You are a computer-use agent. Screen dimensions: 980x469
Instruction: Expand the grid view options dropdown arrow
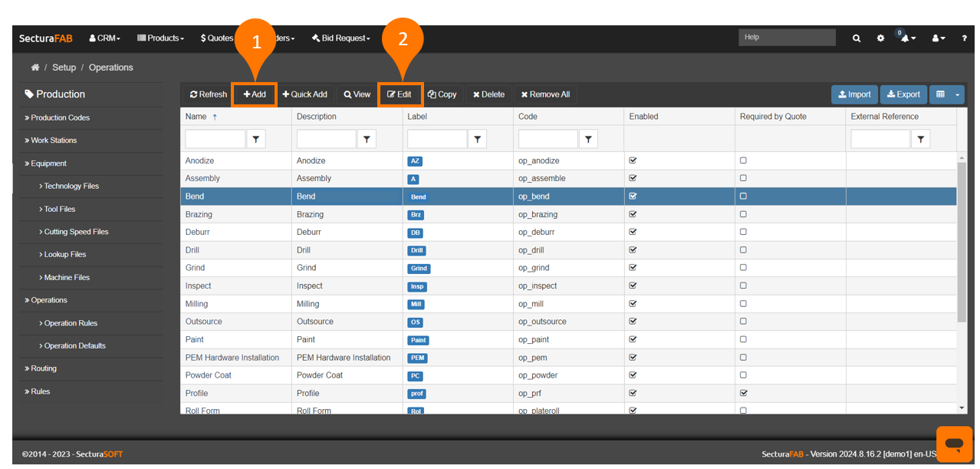[957, 94]
